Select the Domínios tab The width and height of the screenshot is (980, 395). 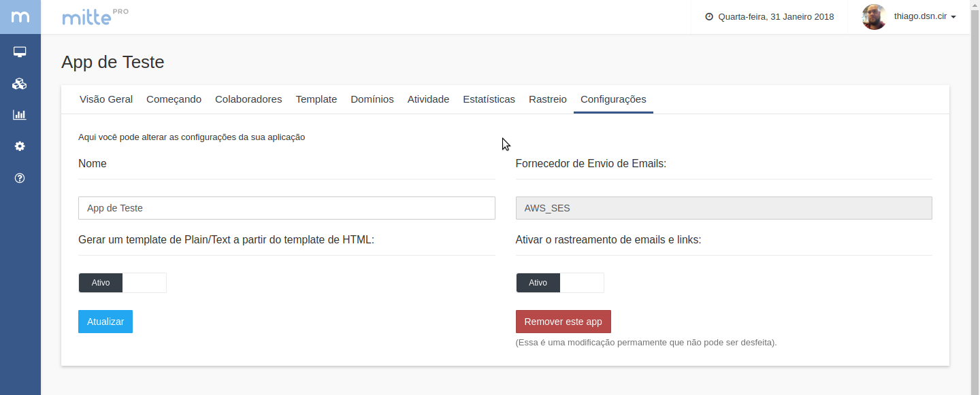372,99
